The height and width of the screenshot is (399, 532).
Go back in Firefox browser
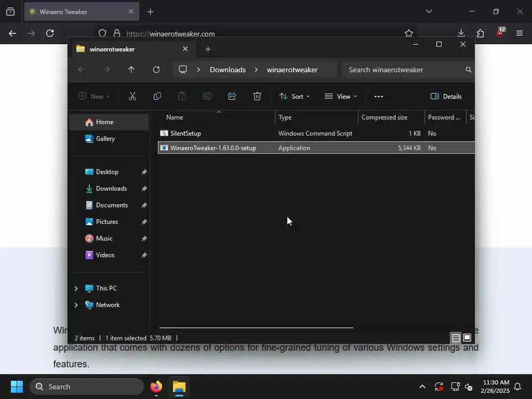[12, 33]
